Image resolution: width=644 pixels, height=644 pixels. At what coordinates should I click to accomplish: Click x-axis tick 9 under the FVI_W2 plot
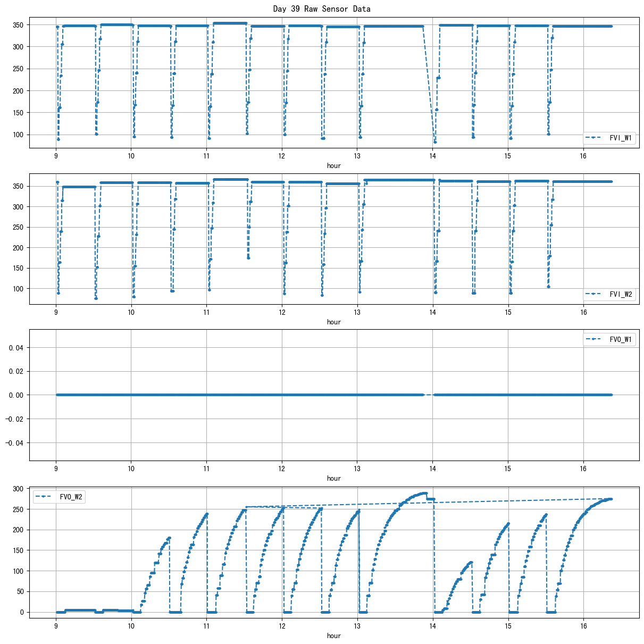[56, 312]
